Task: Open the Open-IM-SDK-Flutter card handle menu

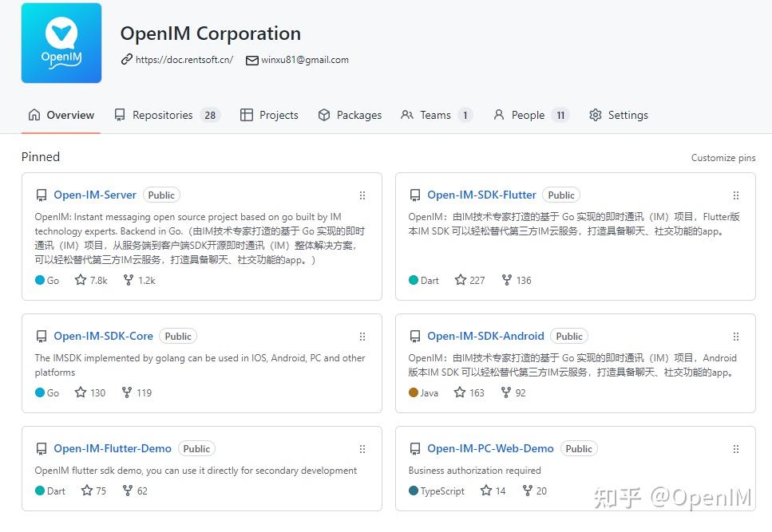Action: (735, 195)
